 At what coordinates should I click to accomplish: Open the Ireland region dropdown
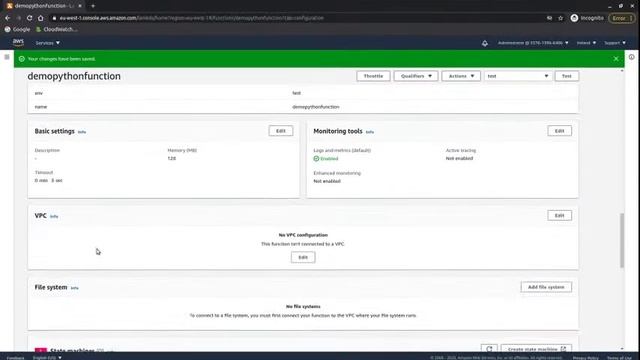click(x=586, y=43)
